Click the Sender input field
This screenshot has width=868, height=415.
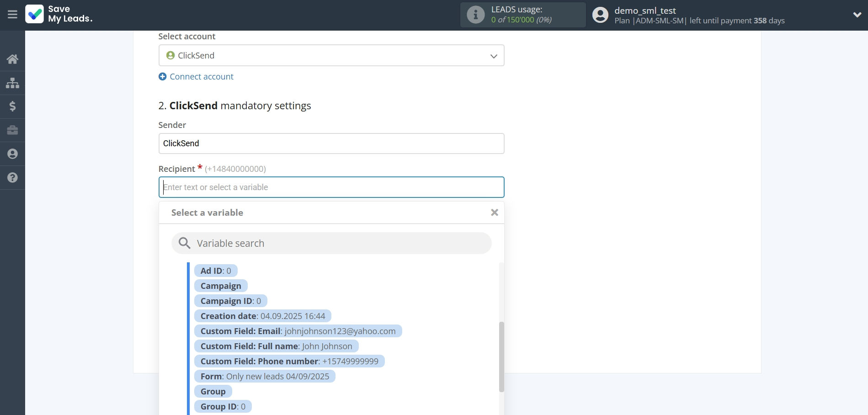(331, 144)
